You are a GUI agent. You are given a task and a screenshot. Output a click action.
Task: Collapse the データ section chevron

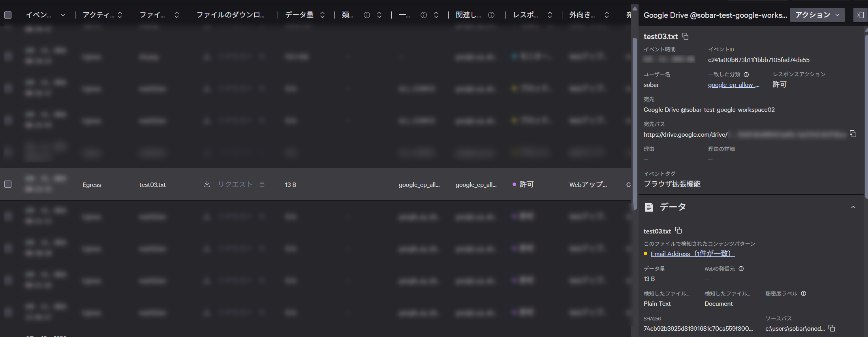click(853, 207)
